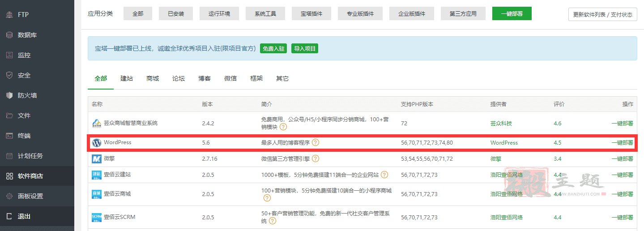Click the software store grid icon
644x231 pixels.
point(9,176)
